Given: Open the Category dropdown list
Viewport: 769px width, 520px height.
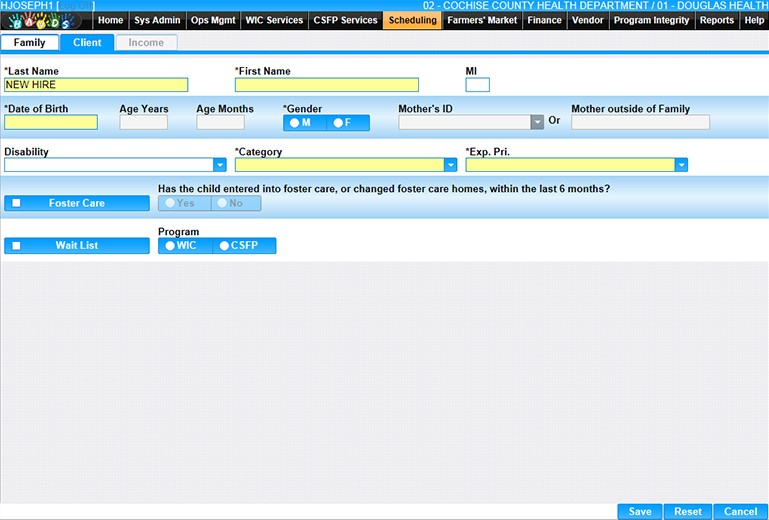Looking at the screenshot, I should click(x=450, y=166).
